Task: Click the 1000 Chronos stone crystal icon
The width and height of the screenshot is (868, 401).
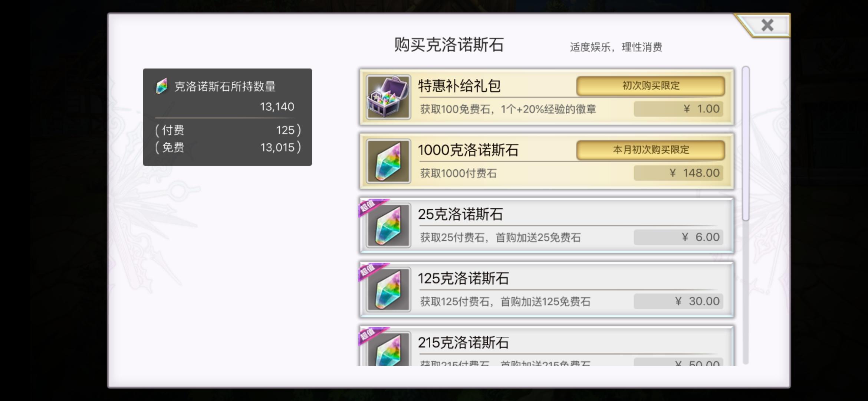Action: (x=388, y=162)
